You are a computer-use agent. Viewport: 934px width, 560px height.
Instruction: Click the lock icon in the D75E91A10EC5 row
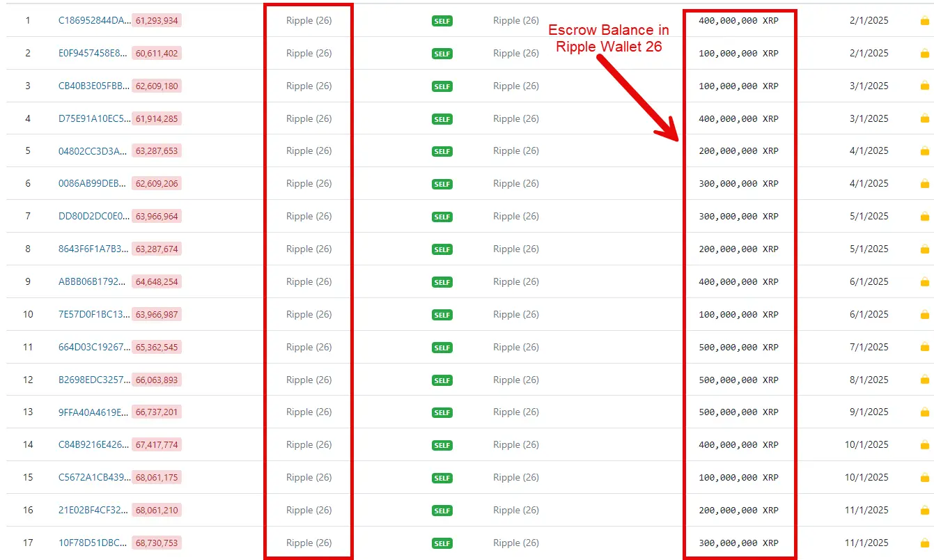point(925,119)
